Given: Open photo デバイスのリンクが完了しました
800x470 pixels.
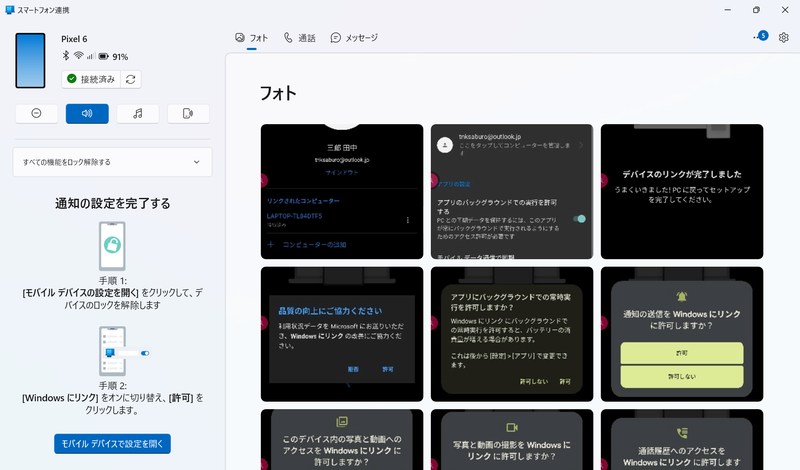Looking at the screenshot, I should (x=682, y=191).
